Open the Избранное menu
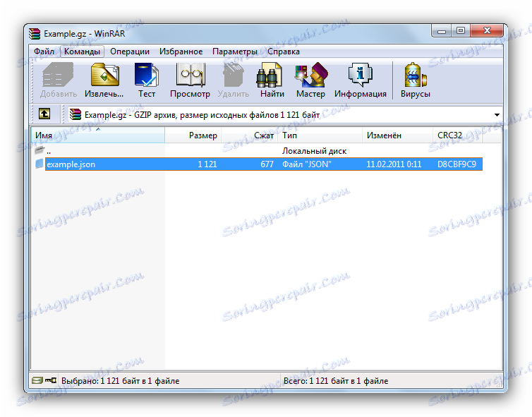532x417 pixels. click(181, 52)
